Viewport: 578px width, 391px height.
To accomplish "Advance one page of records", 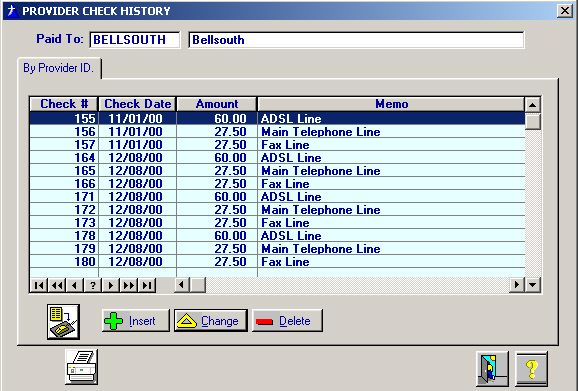I will [129, 285].
